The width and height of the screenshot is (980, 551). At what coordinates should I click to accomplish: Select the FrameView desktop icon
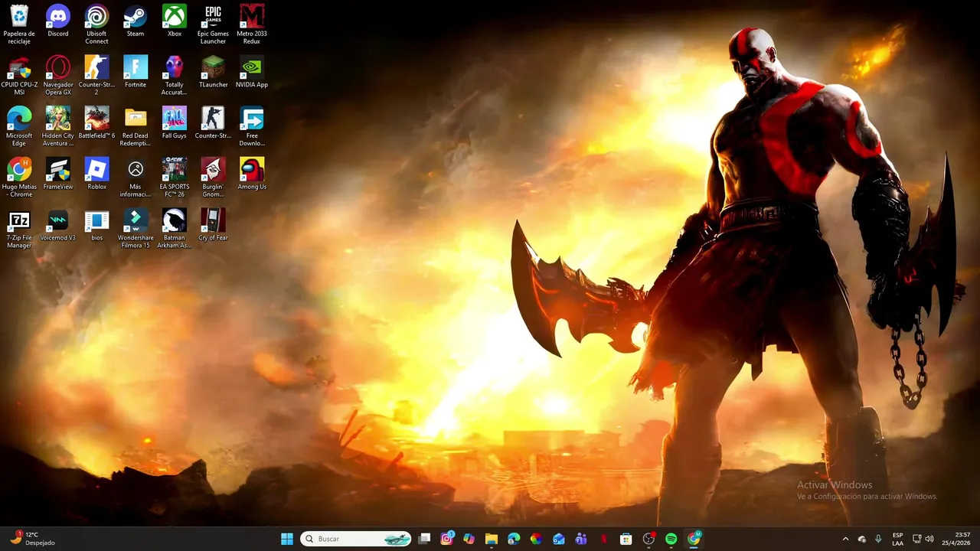click(58, 174)
